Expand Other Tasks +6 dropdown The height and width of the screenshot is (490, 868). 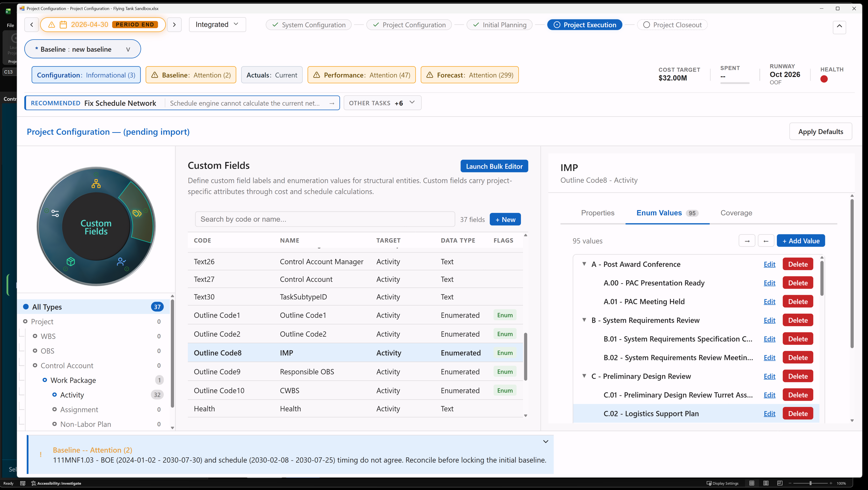point(382,103)
